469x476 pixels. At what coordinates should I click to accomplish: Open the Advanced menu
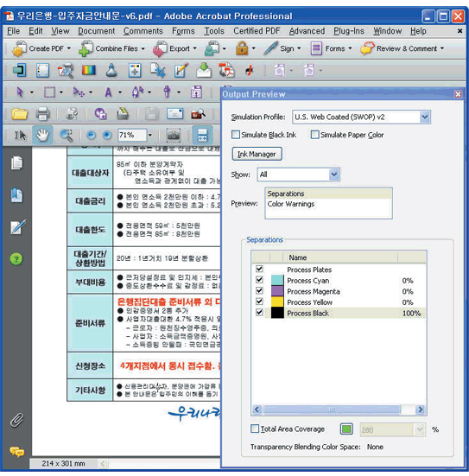[x=307, y=31]
